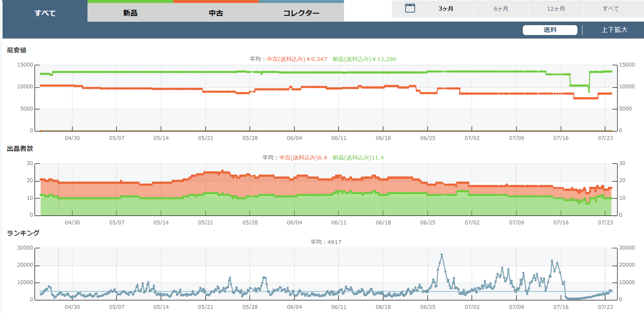Show the コレクター tab

[x=301, y=13]
